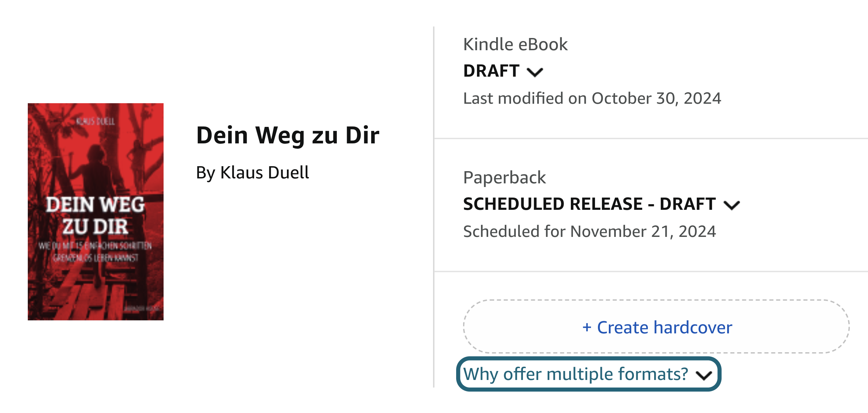Screen dimensions: 868x413
Task: Expand the Paperback scheduled release chevron
Action: pos(731,205)
